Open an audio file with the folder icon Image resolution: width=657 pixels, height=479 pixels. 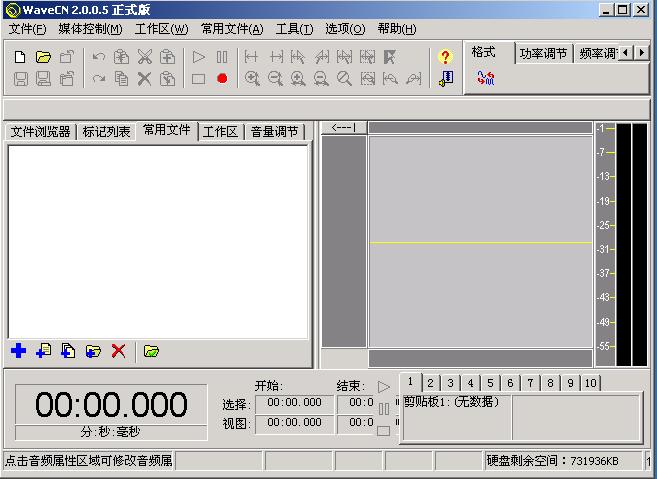[x=43, y=57]
